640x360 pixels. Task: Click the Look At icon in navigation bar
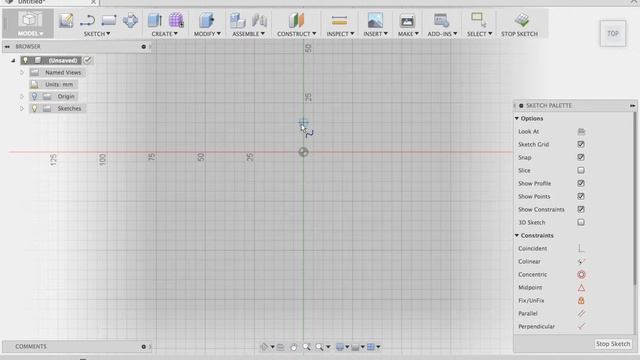point(280,347)
